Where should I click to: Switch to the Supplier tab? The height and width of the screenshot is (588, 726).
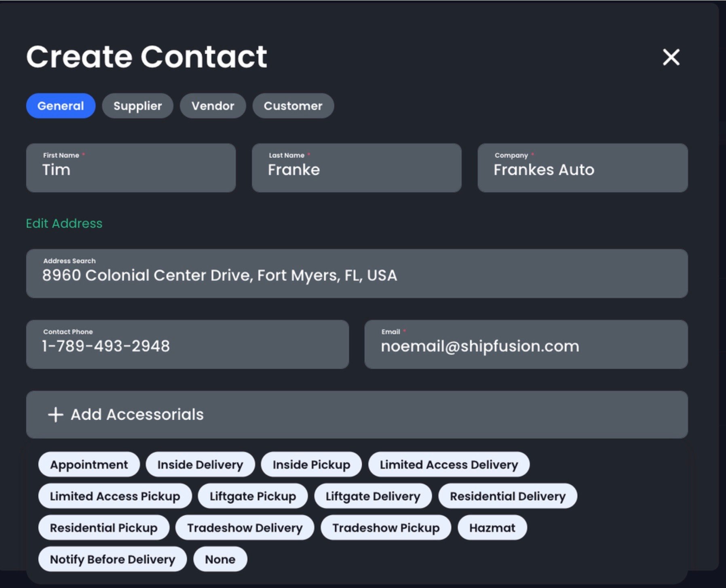tap(137, 106)
